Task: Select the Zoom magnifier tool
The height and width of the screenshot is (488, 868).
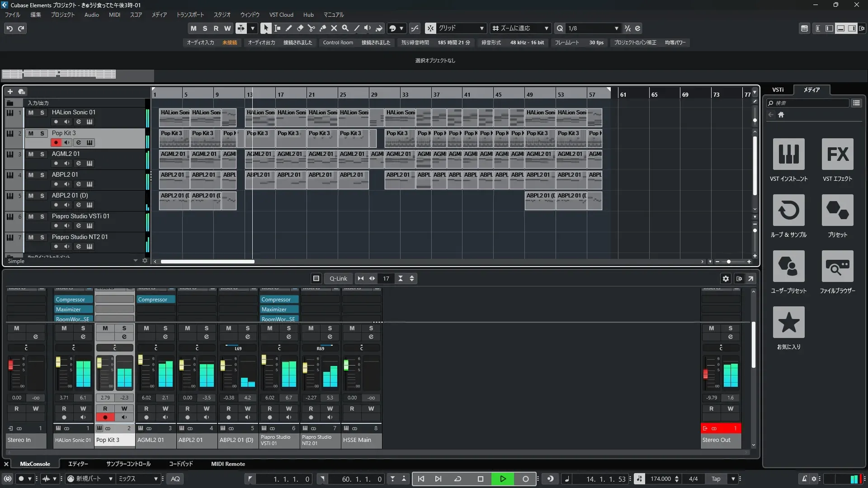Action: tap(345, 28)
